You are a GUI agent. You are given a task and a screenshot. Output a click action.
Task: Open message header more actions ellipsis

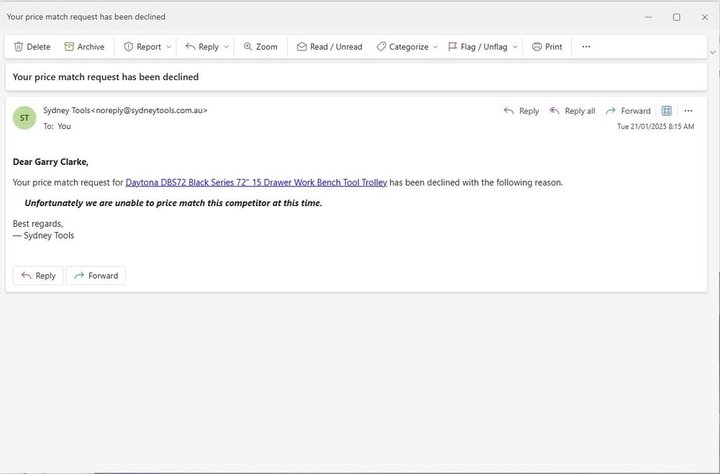coord(688,111)
